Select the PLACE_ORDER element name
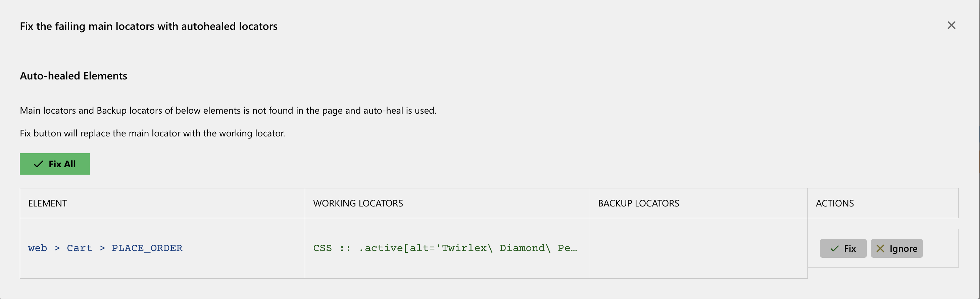The height and width of the screenshot is (299, 980). 147,248
